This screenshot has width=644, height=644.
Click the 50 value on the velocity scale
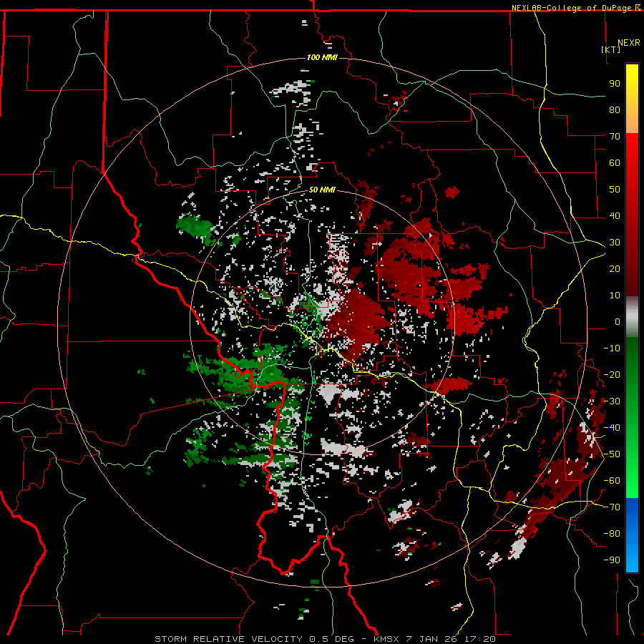615,190
